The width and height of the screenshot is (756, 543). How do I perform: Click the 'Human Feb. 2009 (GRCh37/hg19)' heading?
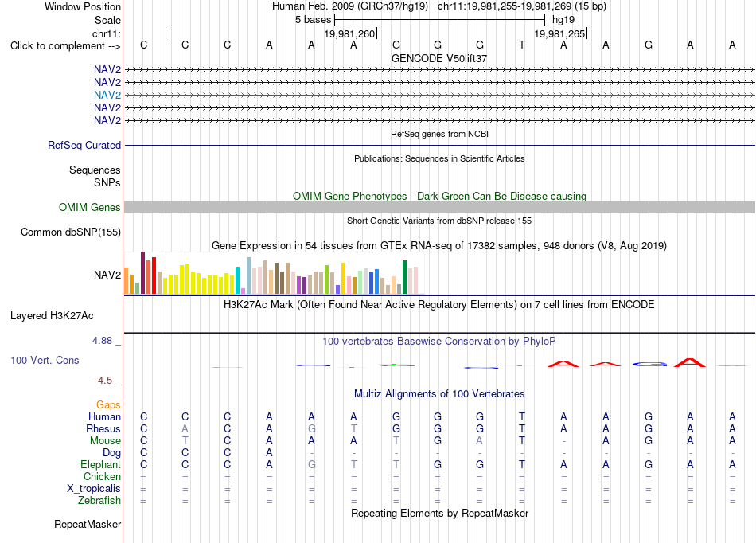pos(350,6)
